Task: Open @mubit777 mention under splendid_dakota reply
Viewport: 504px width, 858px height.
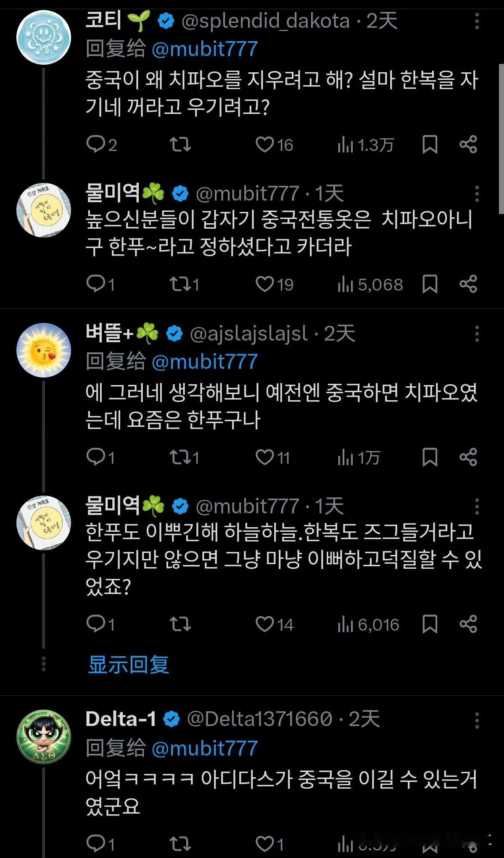Action: coord(205,49)
